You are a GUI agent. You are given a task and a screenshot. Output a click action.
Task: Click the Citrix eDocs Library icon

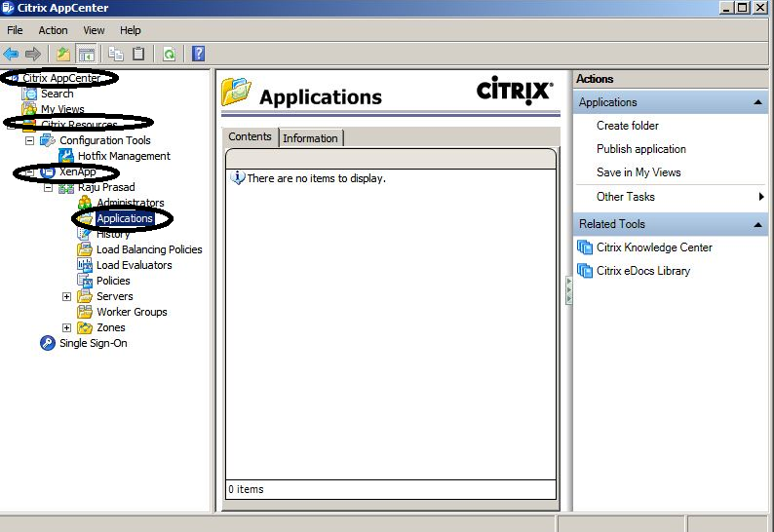[585, 271]
